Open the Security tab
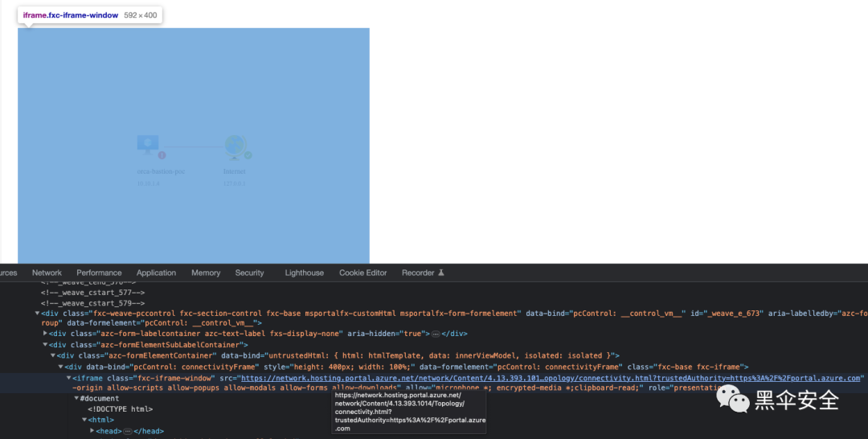Screen dimensions: 868x439 click(x=250, y=273)
